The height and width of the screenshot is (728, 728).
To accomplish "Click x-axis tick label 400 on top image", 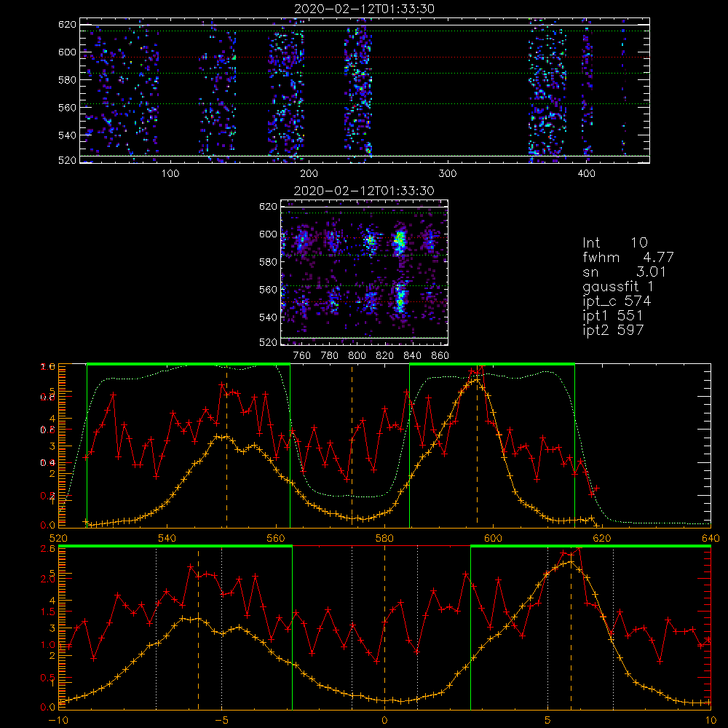I will [x=586, y=174].
